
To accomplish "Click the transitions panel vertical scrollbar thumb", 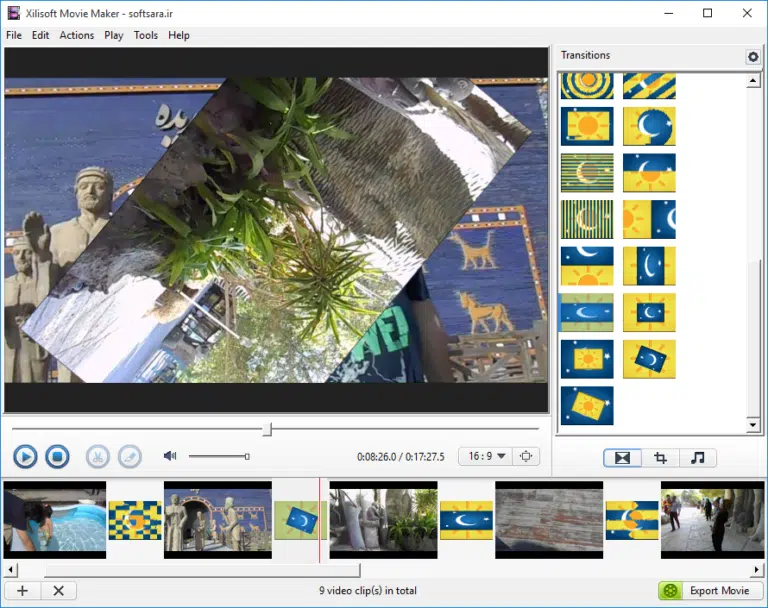I will click(x=754, y=337).
